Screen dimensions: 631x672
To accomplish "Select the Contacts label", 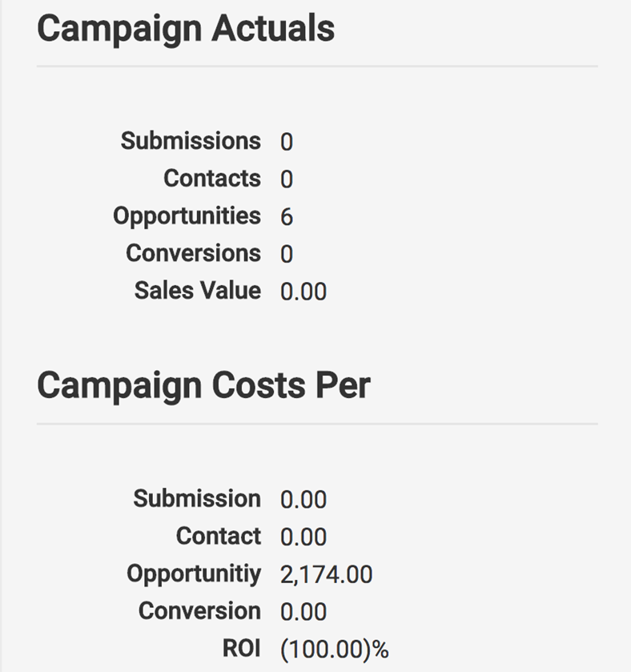I will click(x=212, y=179).
